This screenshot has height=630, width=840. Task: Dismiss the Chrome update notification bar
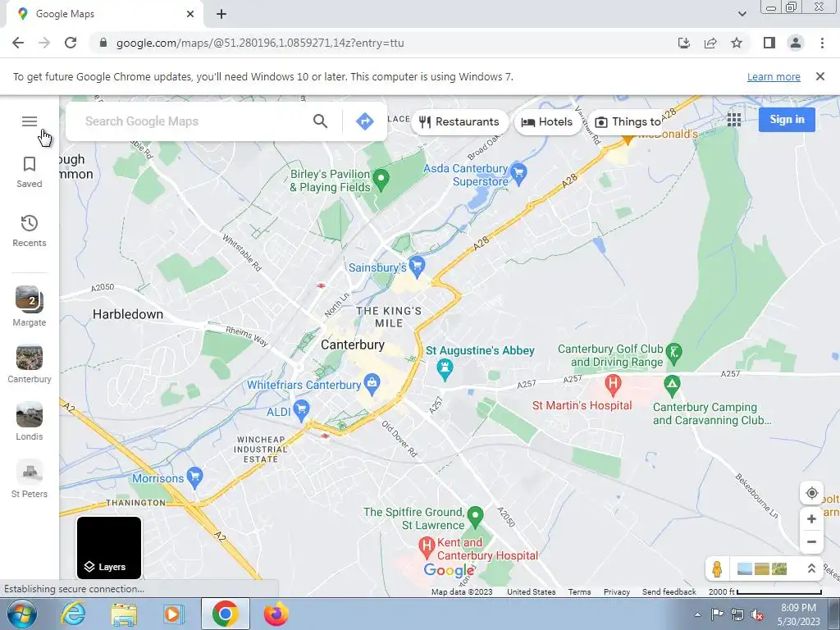point(820,76)
